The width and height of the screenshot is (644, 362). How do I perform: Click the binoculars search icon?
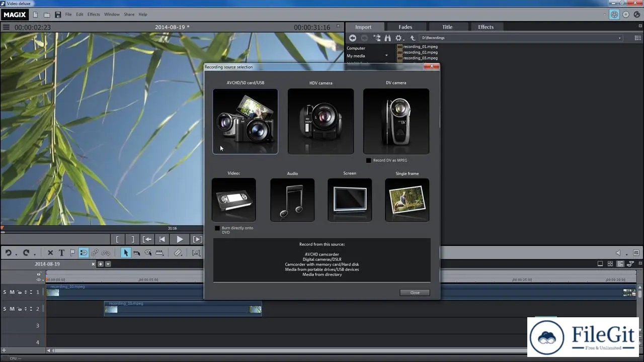pyautogui.click(x=387, y=38)
